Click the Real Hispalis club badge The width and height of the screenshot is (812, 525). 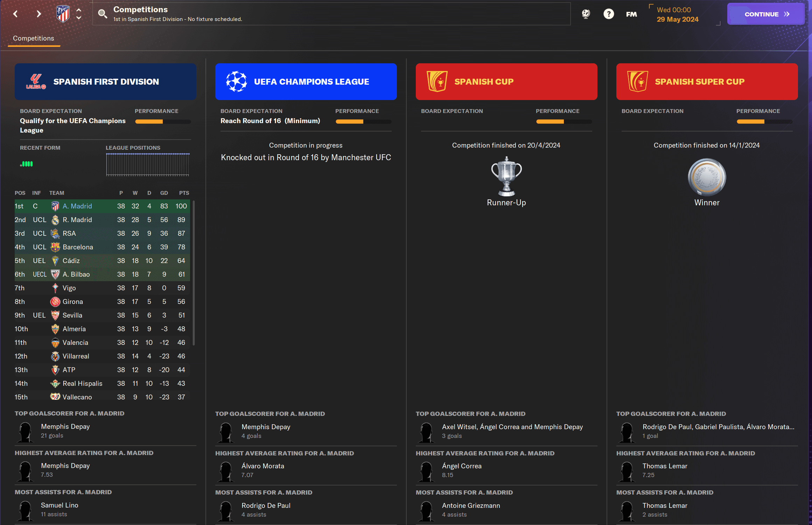[x=55, y=383]
